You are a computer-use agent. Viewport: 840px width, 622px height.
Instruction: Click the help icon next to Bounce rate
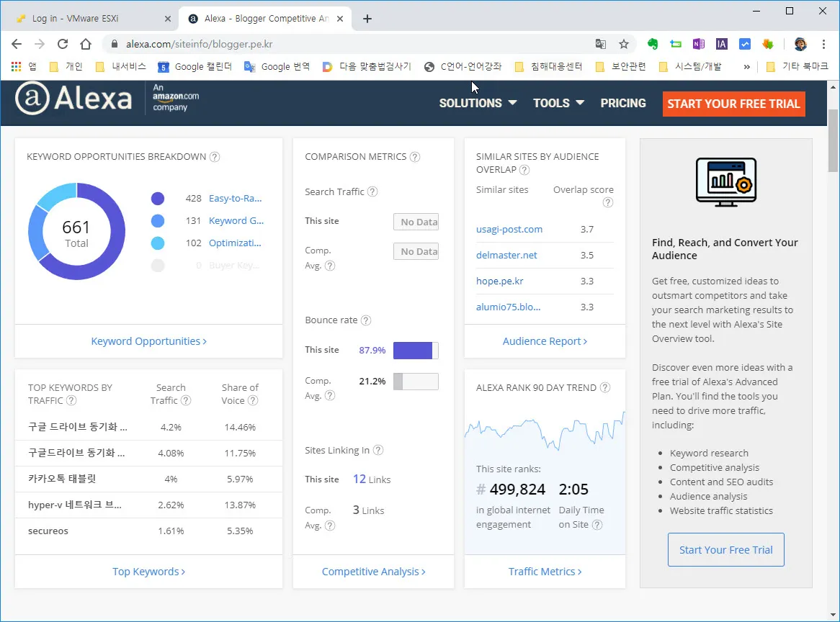pyautogui.click(x=366, y=320)
